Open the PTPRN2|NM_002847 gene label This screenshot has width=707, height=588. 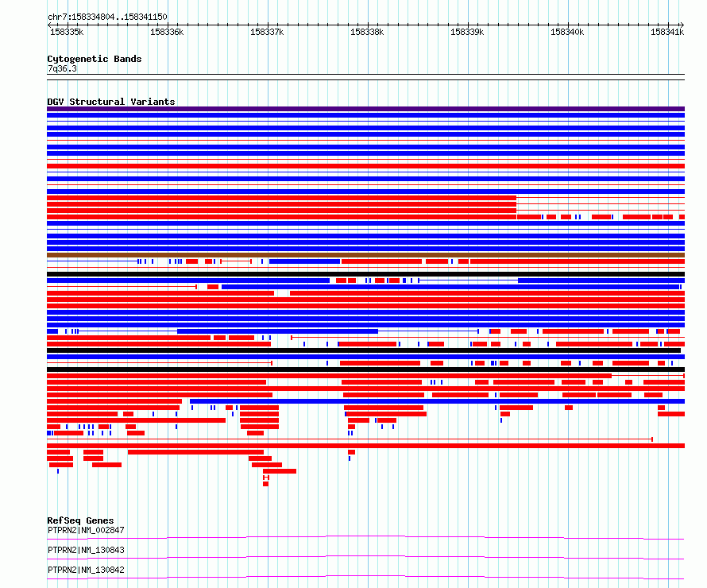(x=86, y=530)
